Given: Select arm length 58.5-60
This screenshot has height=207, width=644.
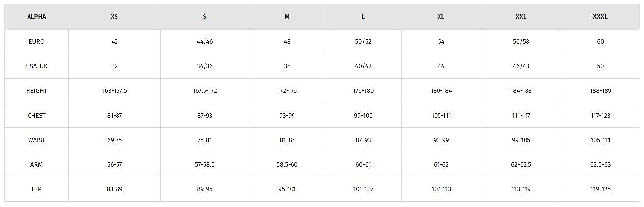Looking at the screenshot, I should (x=287, y=165).
